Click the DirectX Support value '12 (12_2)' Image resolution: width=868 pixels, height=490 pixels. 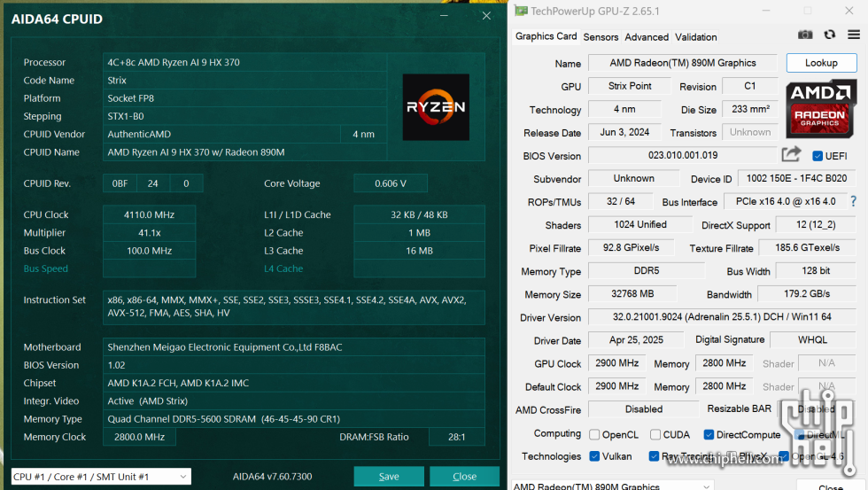pos(816,224)
